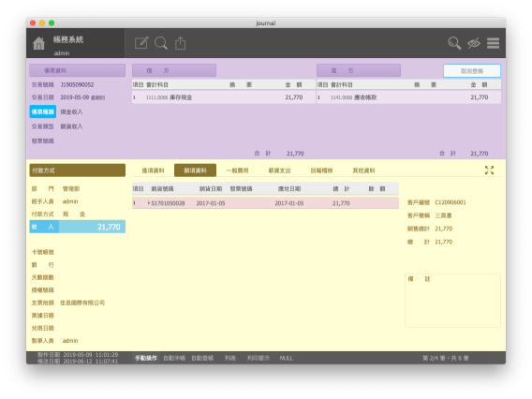The image size is (532, 399).
Task: Click the expand fullscreen arrows icon
Action: (489, 170)
